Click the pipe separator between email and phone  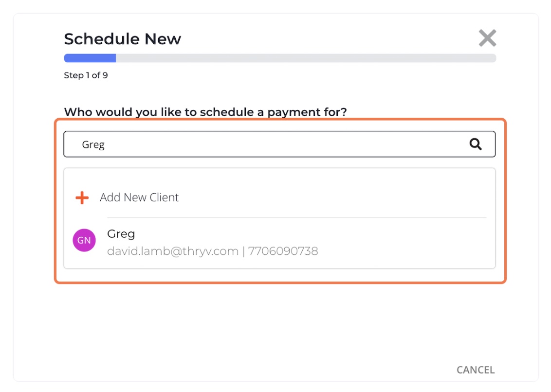tap(243, 251)
